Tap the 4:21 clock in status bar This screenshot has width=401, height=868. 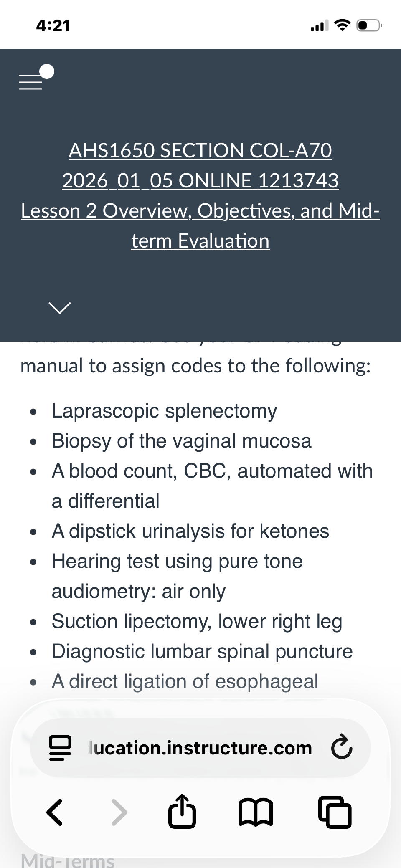pyautogui.click(x=53, y=26)
